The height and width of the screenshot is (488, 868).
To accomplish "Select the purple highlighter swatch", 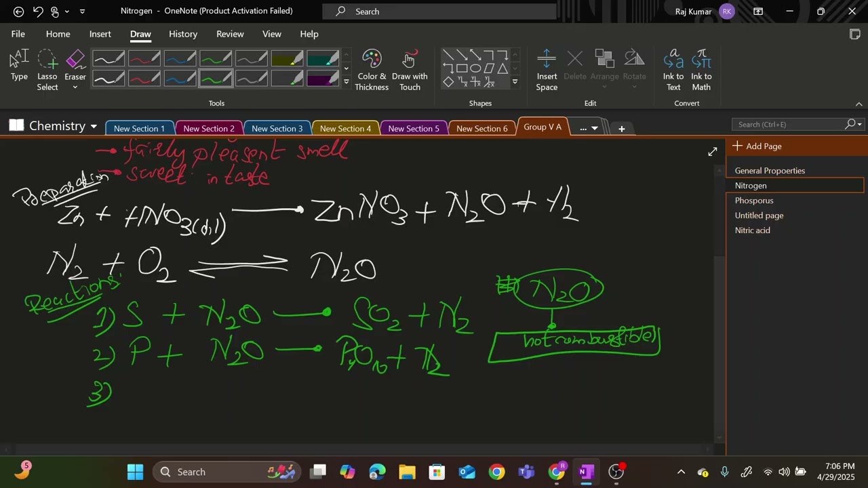I will click(x=323, y=79).
